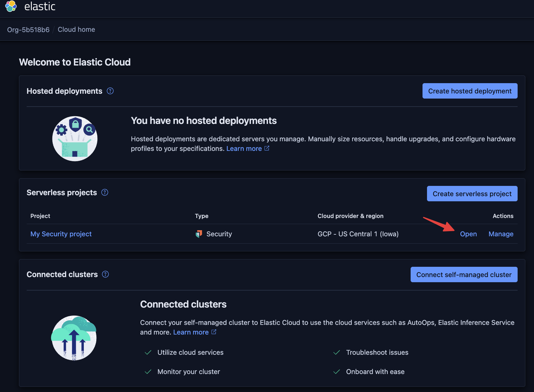Screen dimensions: 534x392
Task: Select Org-5b518b6 breadcrumb
Action: click(x=28, y=30)
